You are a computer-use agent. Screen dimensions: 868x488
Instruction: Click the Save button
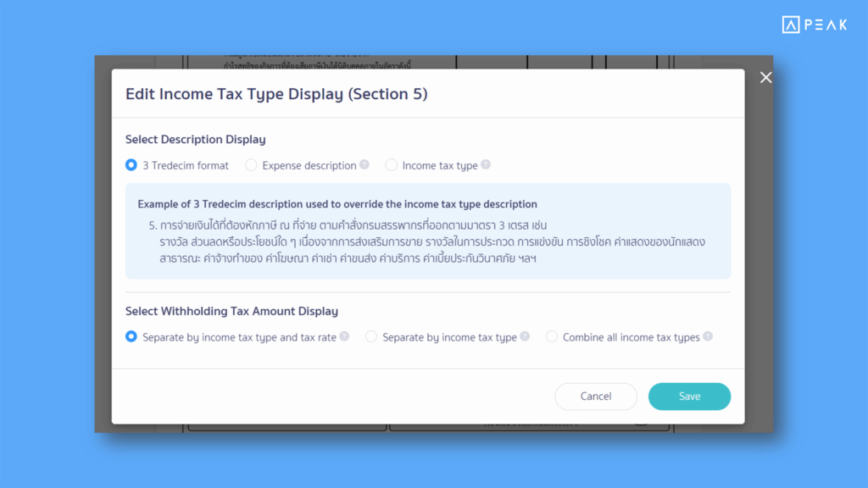[689, 396]
